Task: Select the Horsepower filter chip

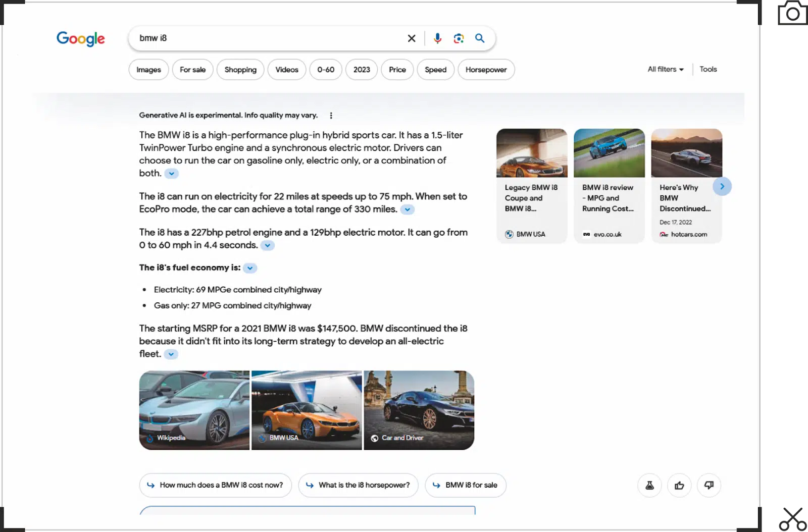Action: click(x=486, y=70)
